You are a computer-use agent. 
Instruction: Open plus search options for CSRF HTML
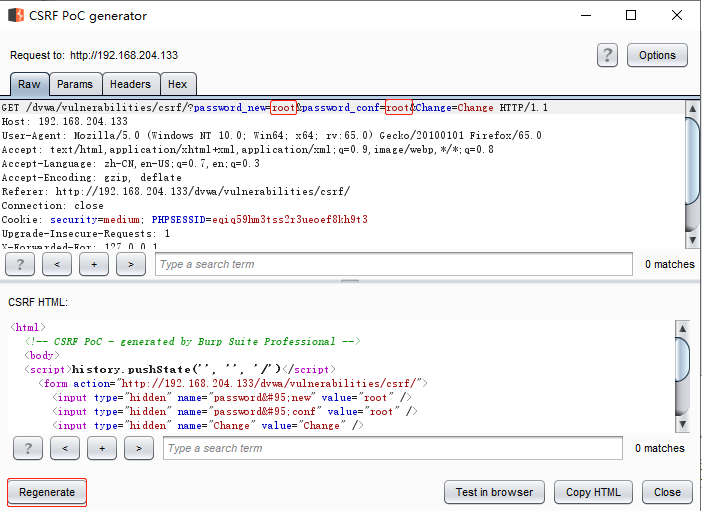coord(102,448)
